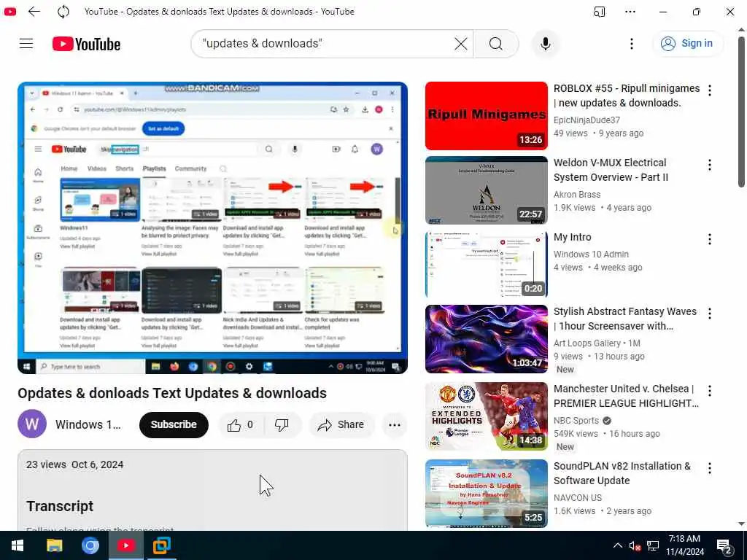Open options menu for Weldon V-MUX video
The image size is (747, 560).
coord(710,165)
